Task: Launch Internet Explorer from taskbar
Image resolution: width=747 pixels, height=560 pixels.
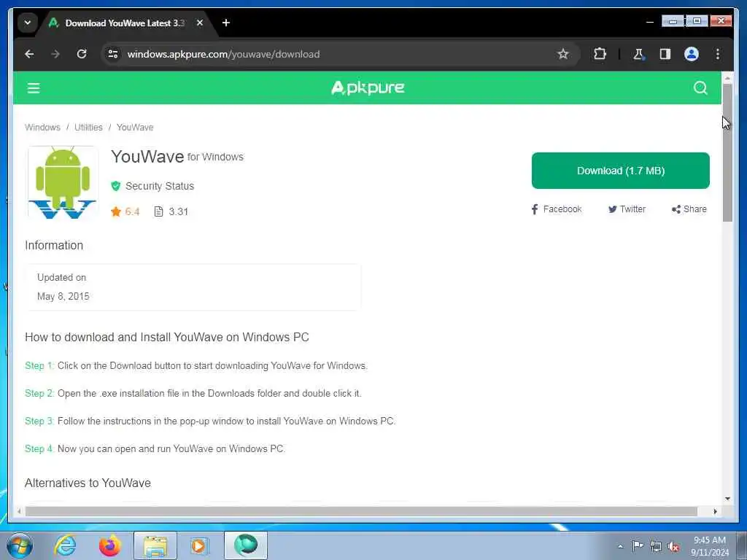Action: pos(65,545)
